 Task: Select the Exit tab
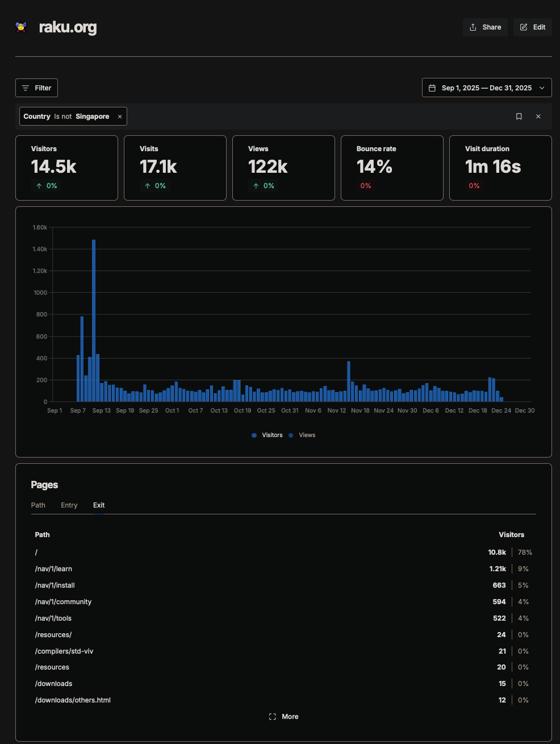(x=99, y=505)
